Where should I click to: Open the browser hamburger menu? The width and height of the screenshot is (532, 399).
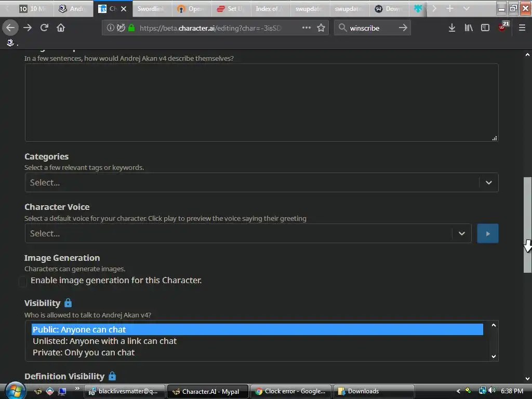click(522, 28)
